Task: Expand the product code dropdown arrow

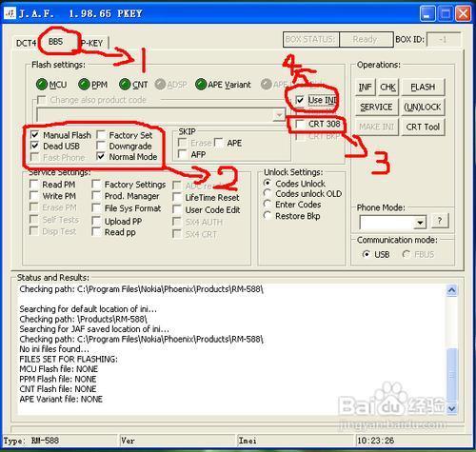Action: pyautogui.click(x=279, y=114)
